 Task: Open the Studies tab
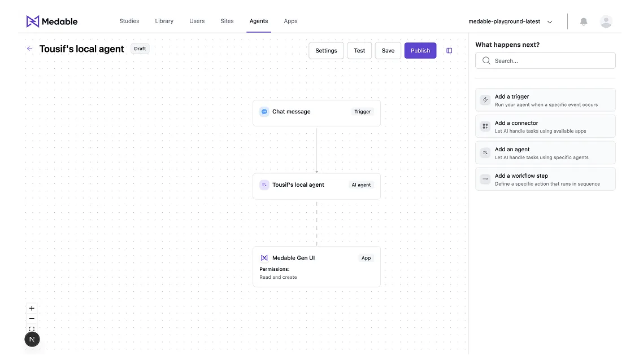tap(129, 21)
